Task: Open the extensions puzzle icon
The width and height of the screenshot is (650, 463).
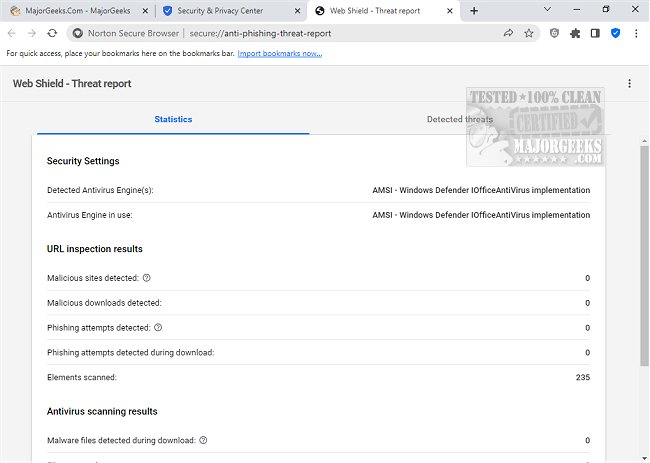Action: point(575,33)
